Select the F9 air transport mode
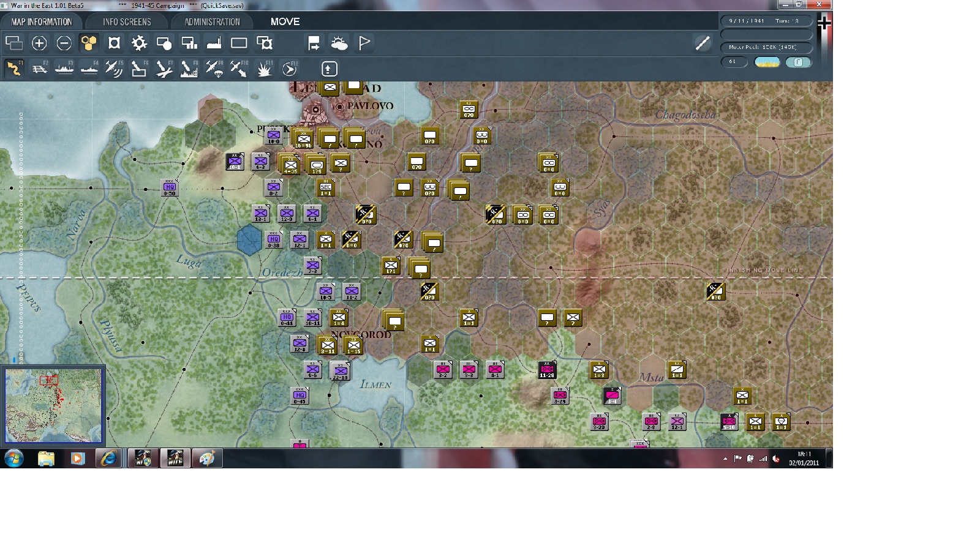The height and width of the screenshot is (551, 980). (214, 69)
